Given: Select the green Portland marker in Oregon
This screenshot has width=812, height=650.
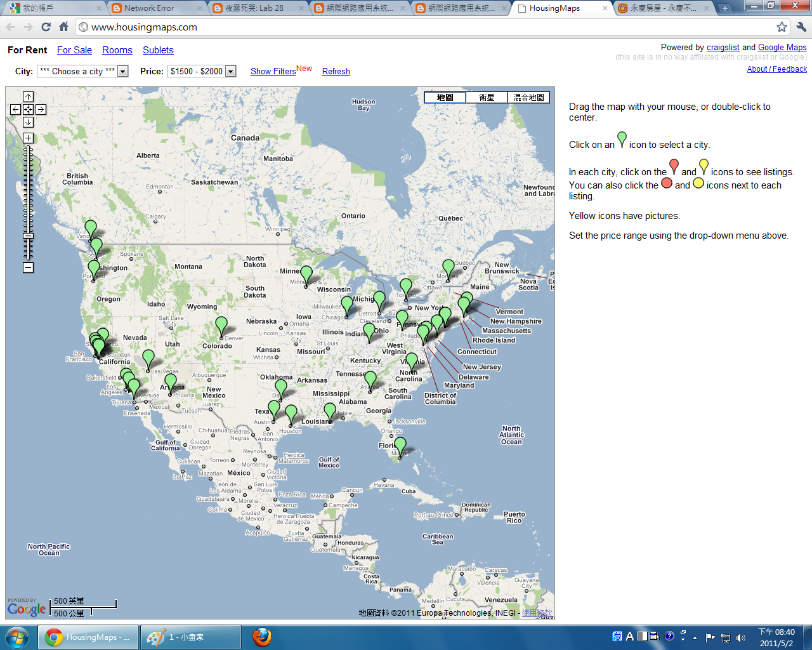Looking at the screenshot, I should coord(94,269).
